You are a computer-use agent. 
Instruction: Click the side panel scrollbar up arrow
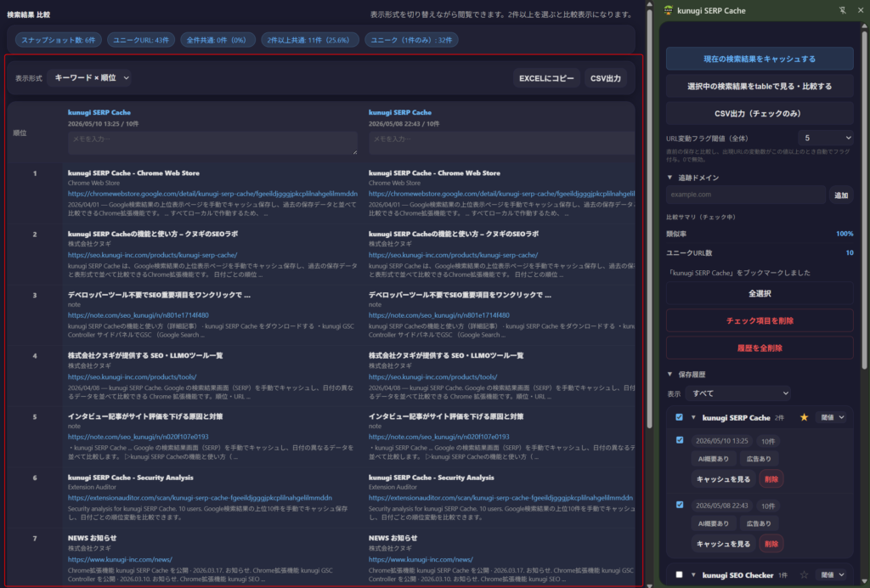coord(864,25)
